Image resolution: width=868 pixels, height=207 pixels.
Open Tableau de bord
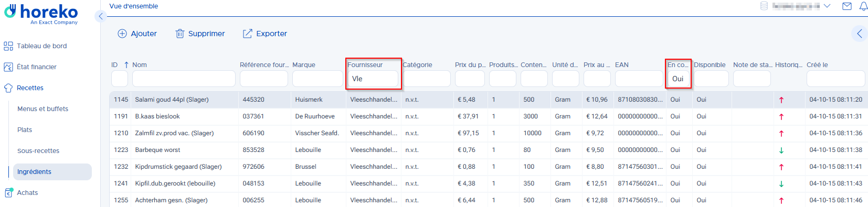tap(41, 46)
